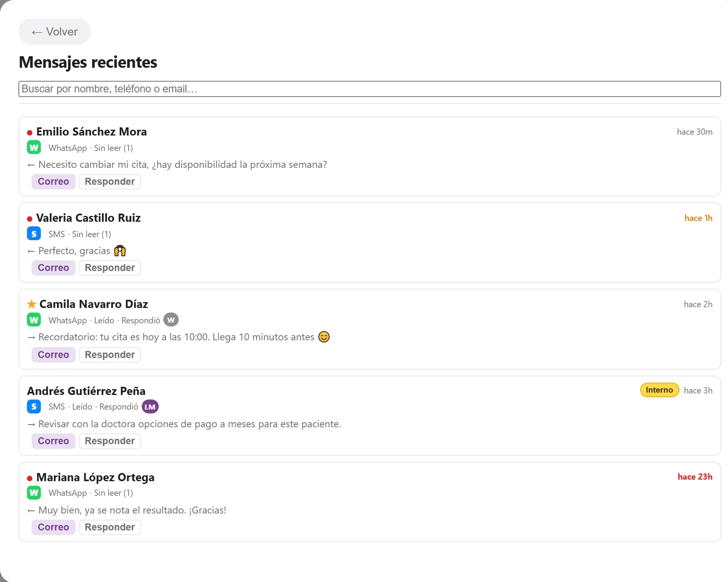This screenshot has height=582, width=728.
Task: Click the message 'Necesito cambiar mi cita'
Action: point(177,164)
